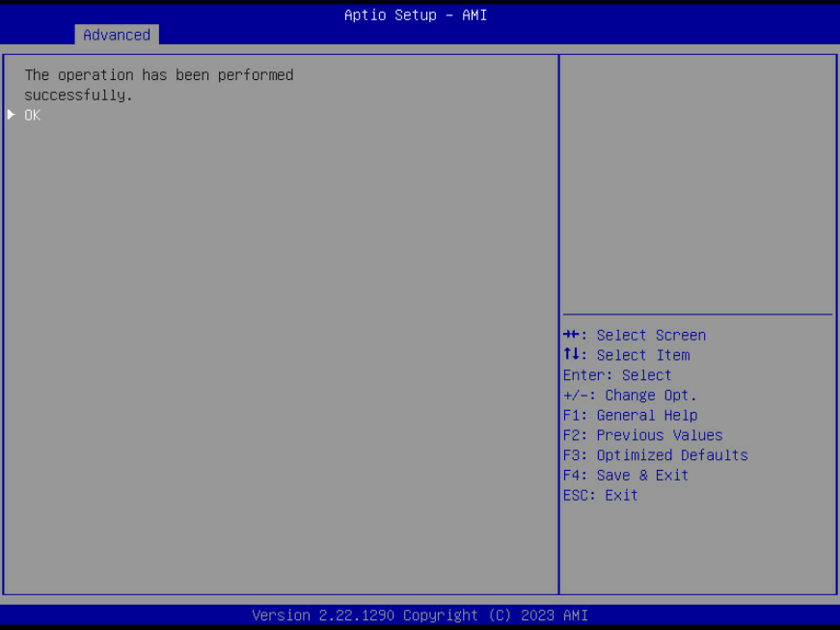Click the +/-: Change Opt. hint
Screen dimensions: 840x630
pyautogui.click(x=630, y=396)
